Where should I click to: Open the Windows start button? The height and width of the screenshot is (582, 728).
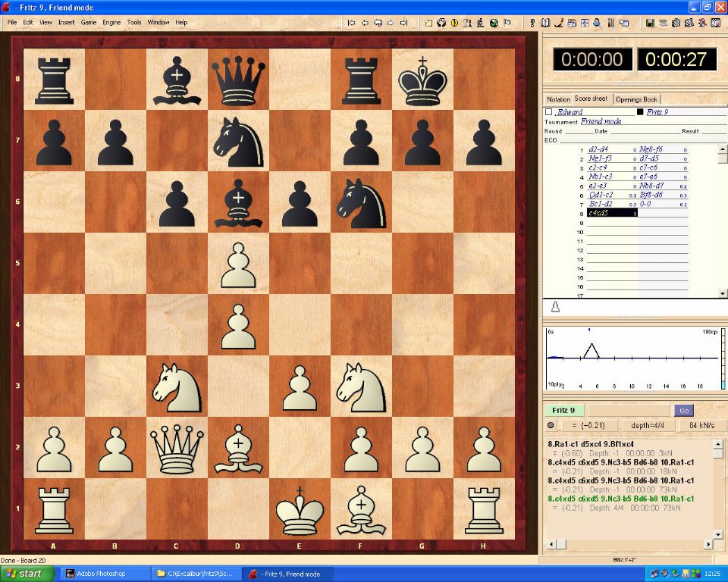pos(27,574)
